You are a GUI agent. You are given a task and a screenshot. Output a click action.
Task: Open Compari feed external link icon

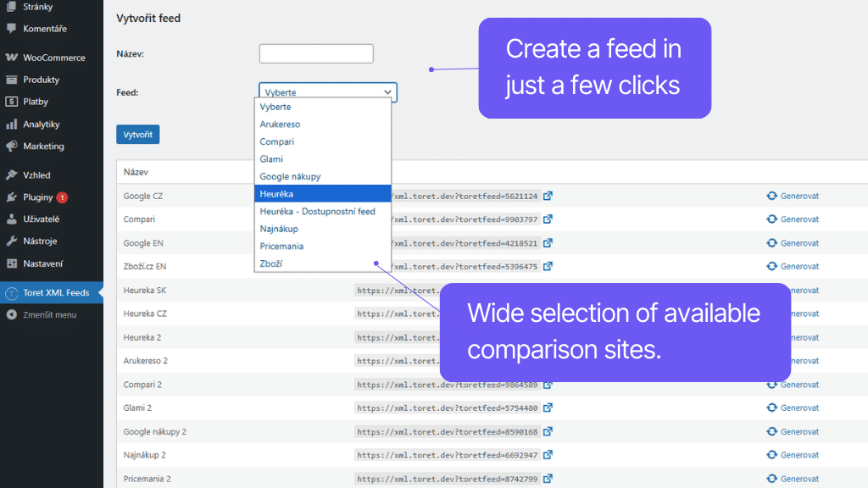[x=548, y=219]
